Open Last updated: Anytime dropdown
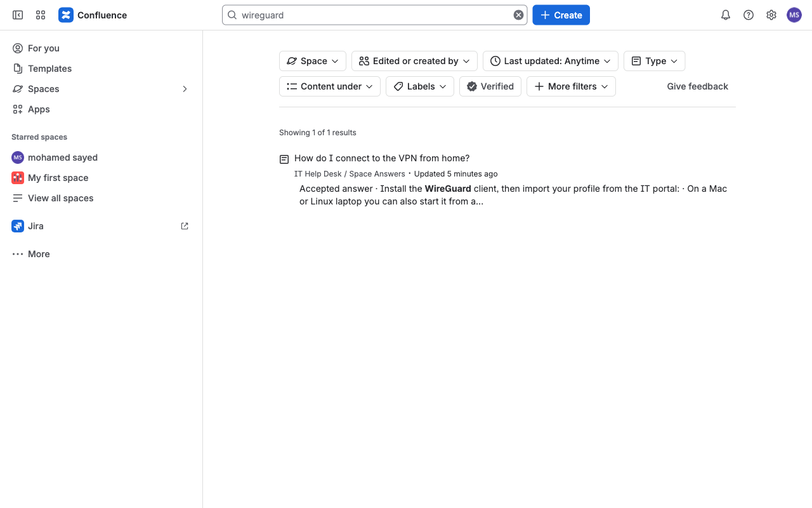Viewport: 812px width, 508px height. 551,61
